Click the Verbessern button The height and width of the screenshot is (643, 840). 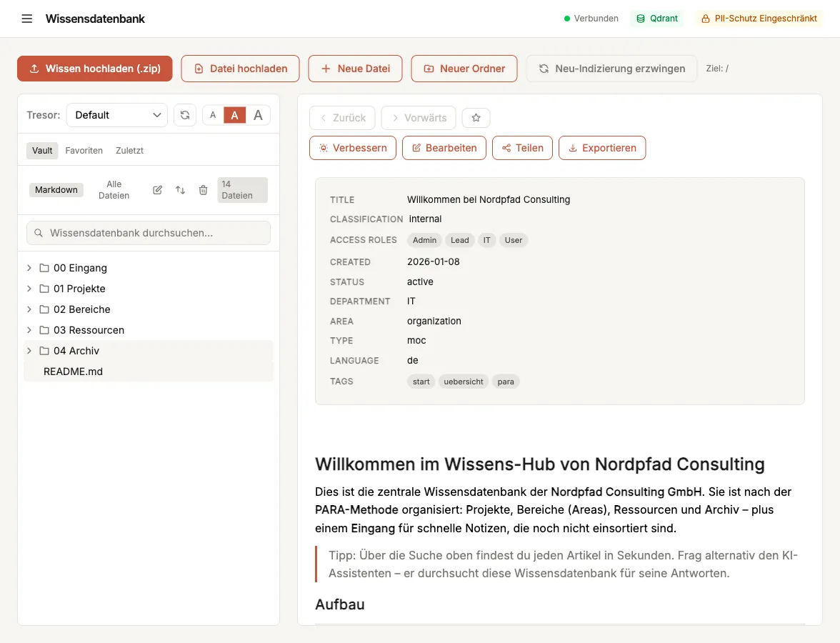353,148
